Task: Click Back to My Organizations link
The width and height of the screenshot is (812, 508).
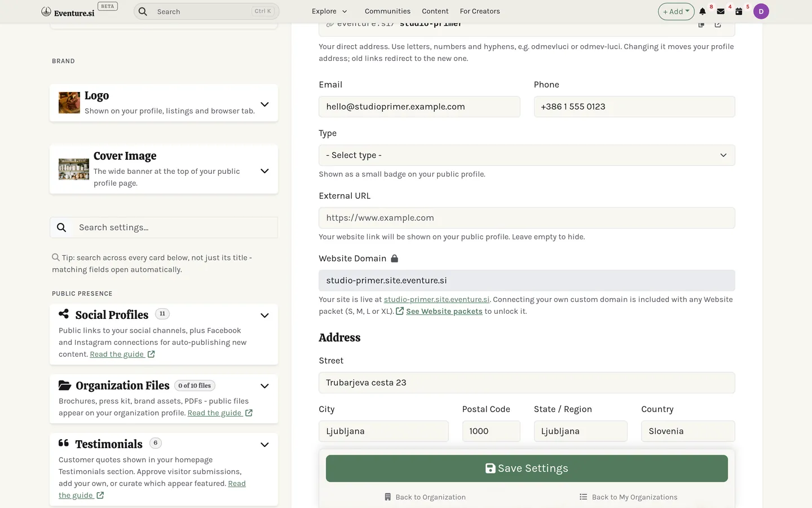Action: pyautogui.click(x=628, y=497)
